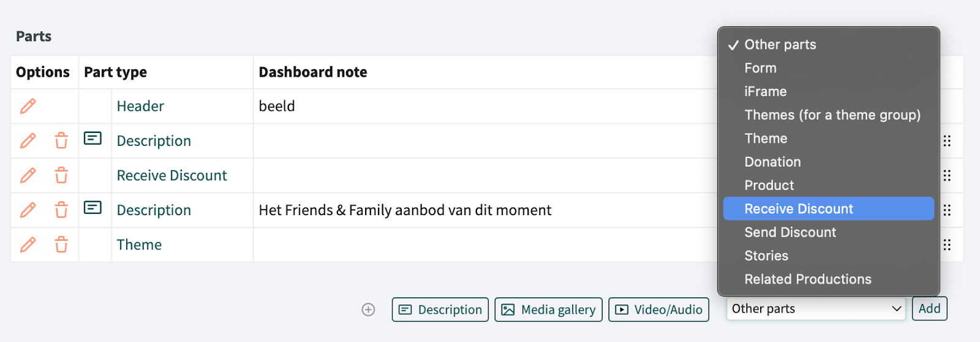The image size is (980, 342).
Task: Click the pencil icon in Theme row
Action: click(x=28, y=245)
